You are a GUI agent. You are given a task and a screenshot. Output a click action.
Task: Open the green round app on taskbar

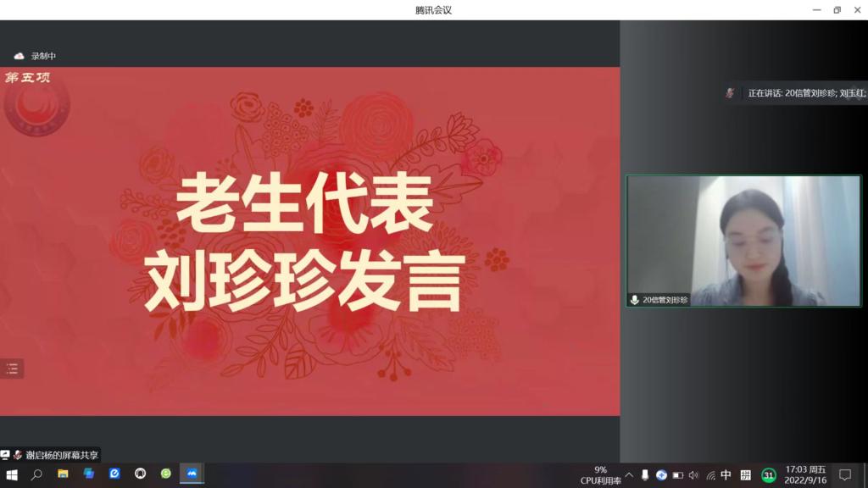pyautogui.click(x=166, y=474)
